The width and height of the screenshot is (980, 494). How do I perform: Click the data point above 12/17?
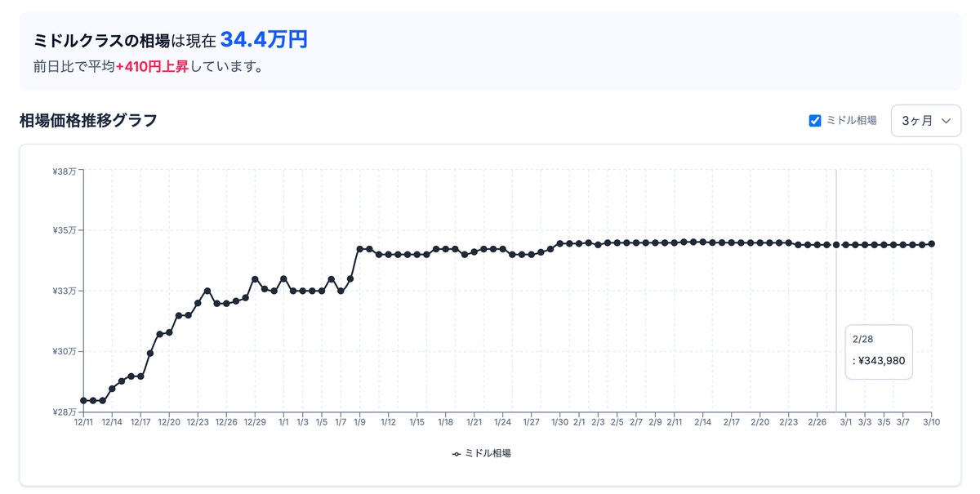pyautogui.click(x=140, y=376)
